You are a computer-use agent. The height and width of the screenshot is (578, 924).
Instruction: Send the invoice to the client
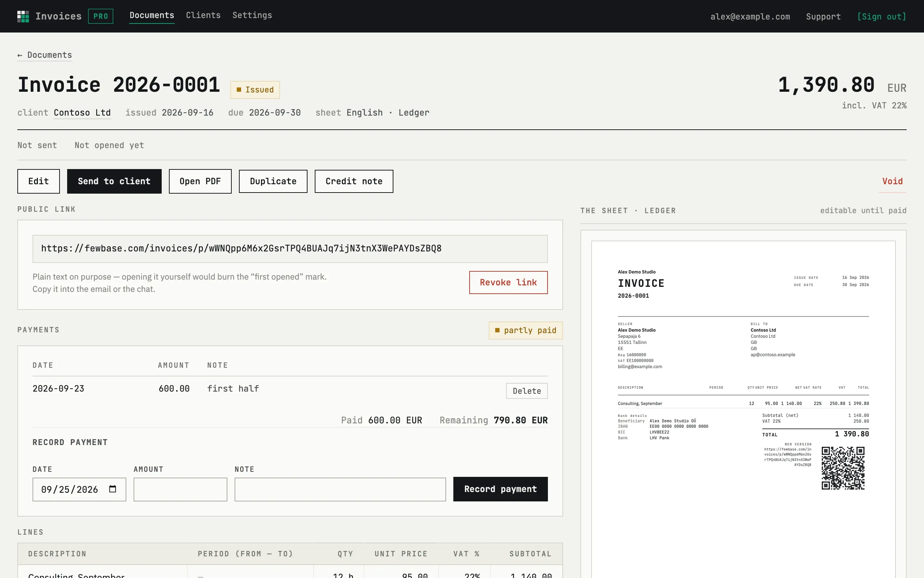[114, 181]
